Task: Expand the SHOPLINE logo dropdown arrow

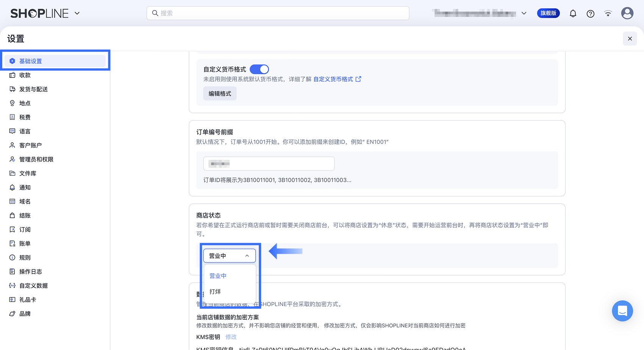Action: [77, 13]
